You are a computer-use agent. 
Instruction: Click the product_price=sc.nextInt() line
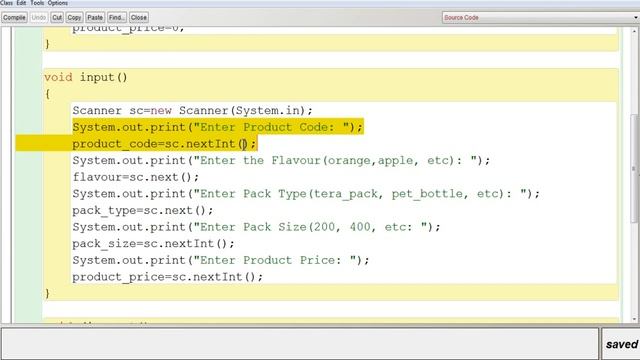coord(168,277)
